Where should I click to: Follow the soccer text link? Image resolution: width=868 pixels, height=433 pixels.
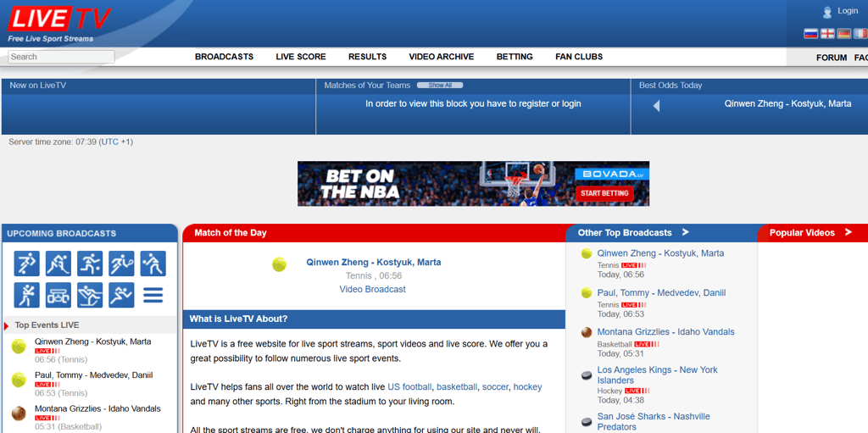click(x=495, y=387)
